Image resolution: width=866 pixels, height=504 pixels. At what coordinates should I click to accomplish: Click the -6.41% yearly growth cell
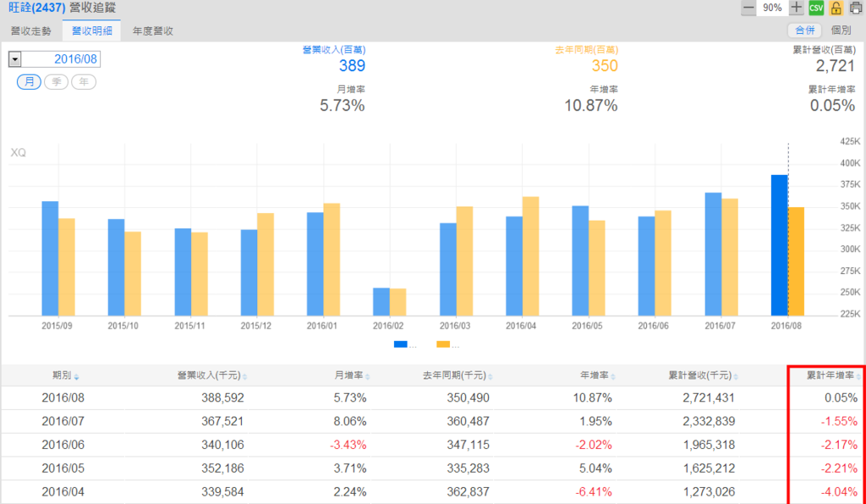tap(593, 492)
